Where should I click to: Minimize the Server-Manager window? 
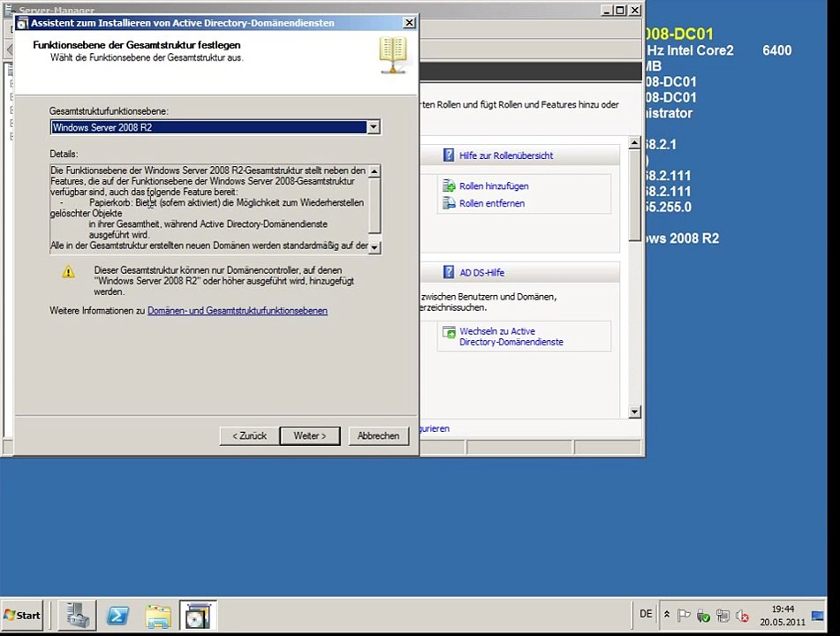[607, 11]
